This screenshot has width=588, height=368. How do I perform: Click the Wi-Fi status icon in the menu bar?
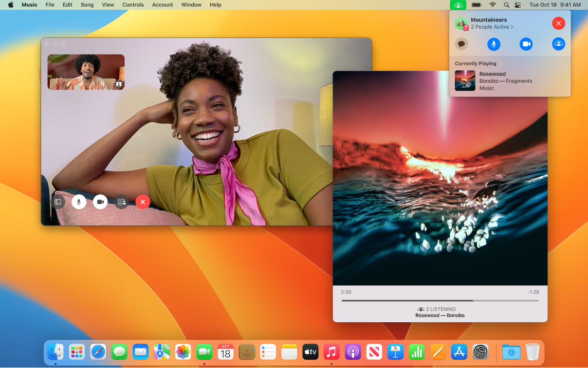pyautogui.click(x=492, y=5)
